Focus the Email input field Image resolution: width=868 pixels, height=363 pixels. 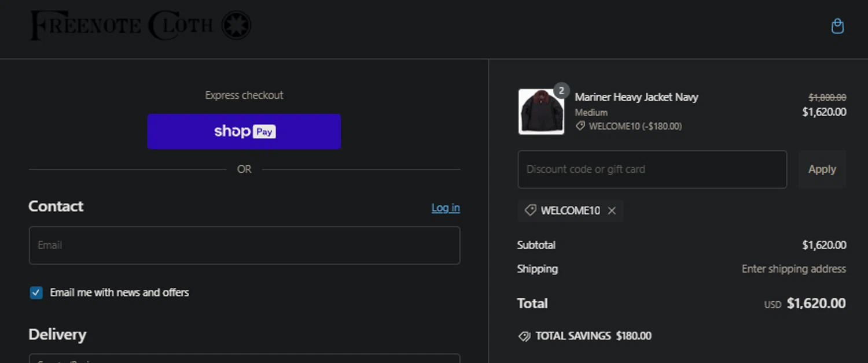[x=244, y=245]
